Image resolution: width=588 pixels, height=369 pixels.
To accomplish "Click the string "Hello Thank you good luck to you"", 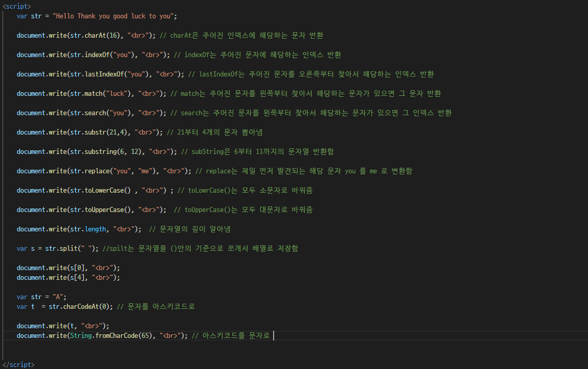I will click(113, 16).
